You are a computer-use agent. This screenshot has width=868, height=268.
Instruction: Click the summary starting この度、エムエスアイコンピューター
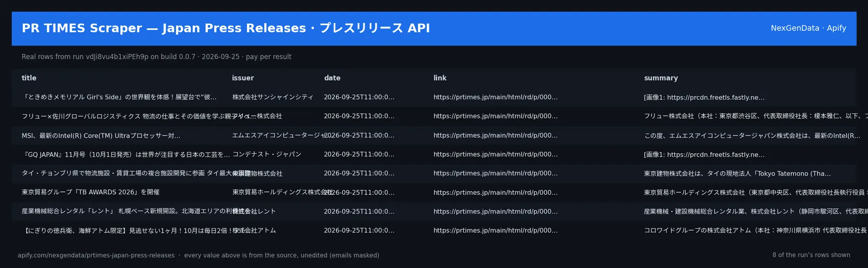coord(752,135)
